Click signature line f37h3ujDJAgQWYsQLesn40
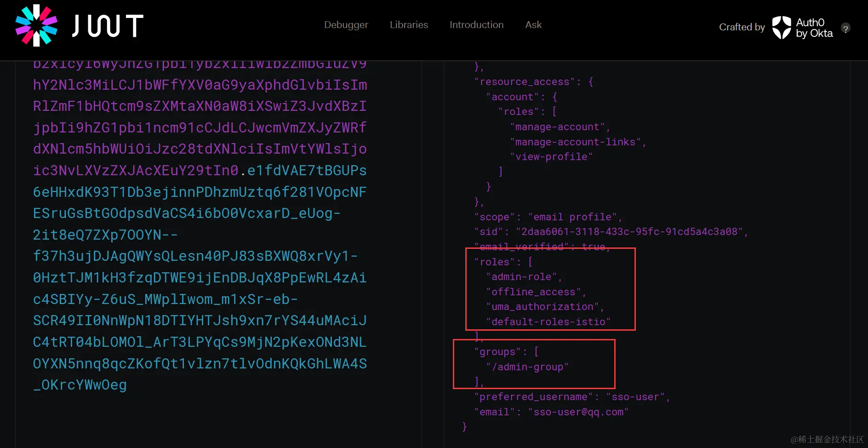Viewport: 868px width, 448px height. click(195, 256)
